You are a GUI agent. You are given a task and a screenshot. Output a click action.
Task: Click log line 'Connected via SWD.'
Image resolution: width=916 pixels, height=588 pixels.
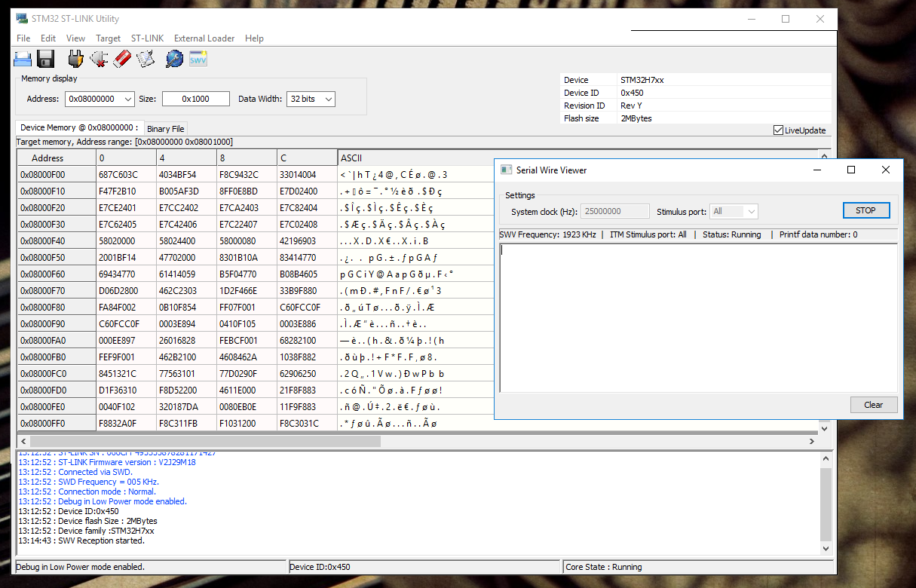[75, 472]
